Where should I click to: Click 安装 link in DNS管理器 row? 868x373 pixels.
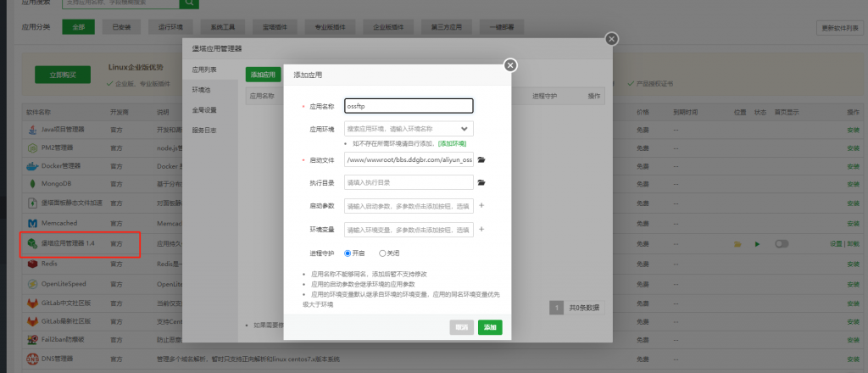853,359
